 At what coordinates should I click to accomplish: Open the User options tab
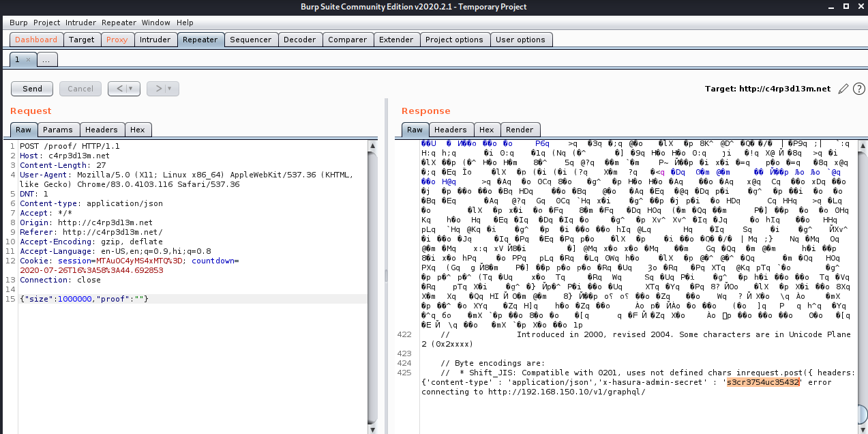click(520, 40)
